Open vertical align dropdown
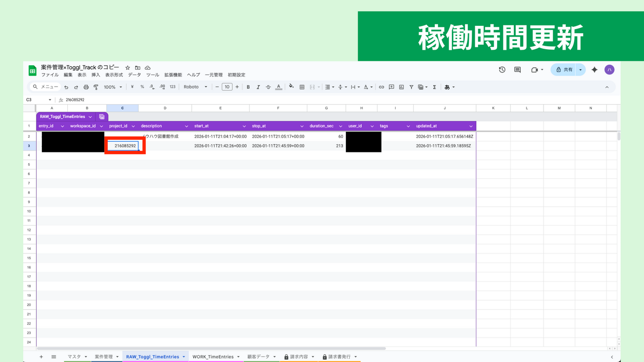644x362 pixels. 342,87
